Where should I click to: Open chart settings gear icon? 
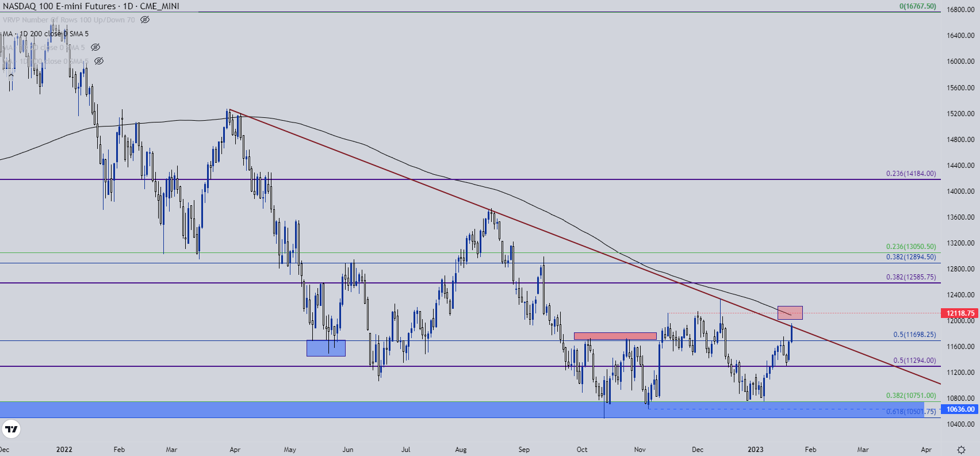pyautogui.click(x=961, y=450)
